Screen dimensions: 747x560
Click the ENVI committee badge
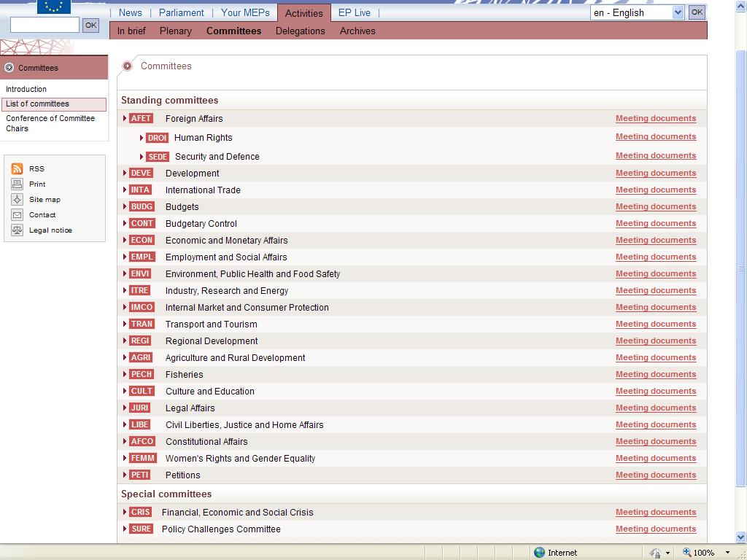[x=140, y=274]
